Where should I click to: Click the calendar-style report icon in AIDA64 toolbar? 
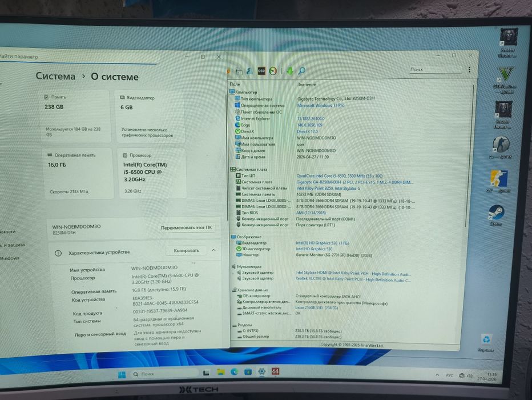point(239,71)
